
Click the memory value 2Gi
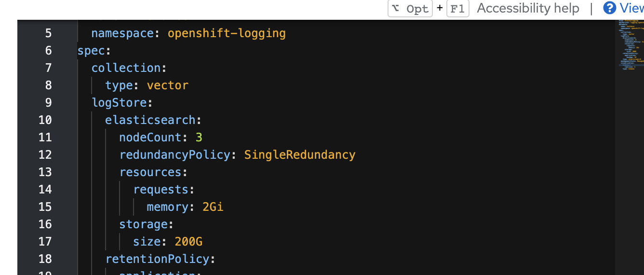(x=213, y=207)
